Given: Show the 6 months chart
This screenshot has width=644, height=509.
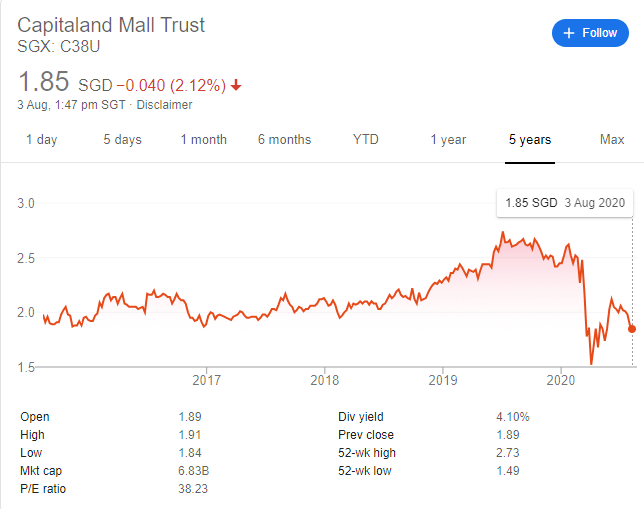Looking at the screenshot, I should (284, 140).
